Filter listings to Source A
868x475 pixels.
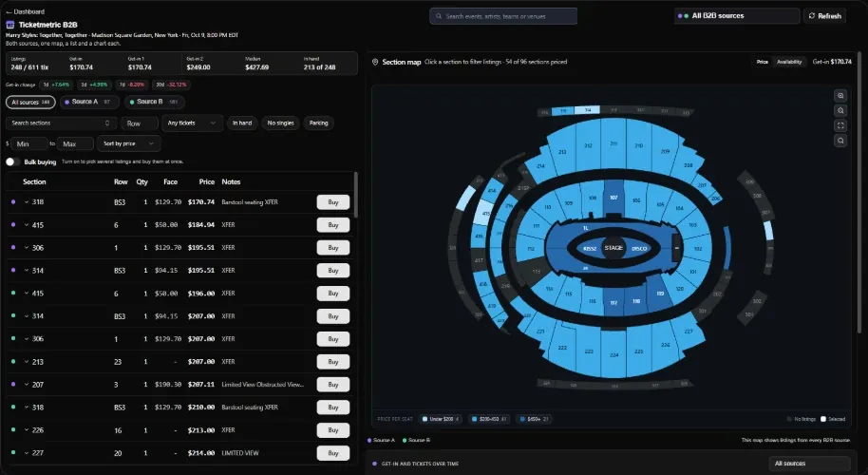tap(88, 102)
